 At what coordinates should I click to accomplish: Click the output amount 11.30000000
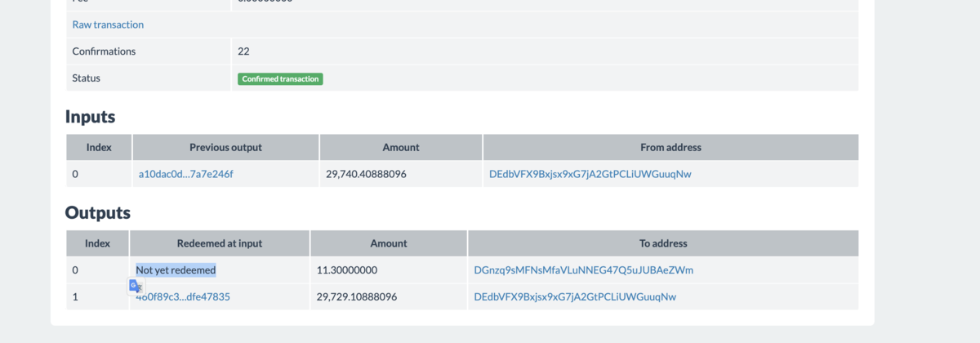[347, 269]
